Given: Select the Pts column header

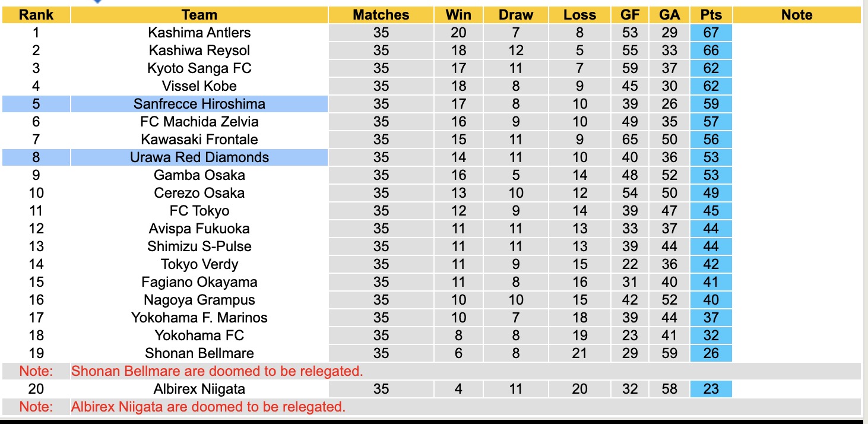Looking at the screenshot, I should 711,15.
